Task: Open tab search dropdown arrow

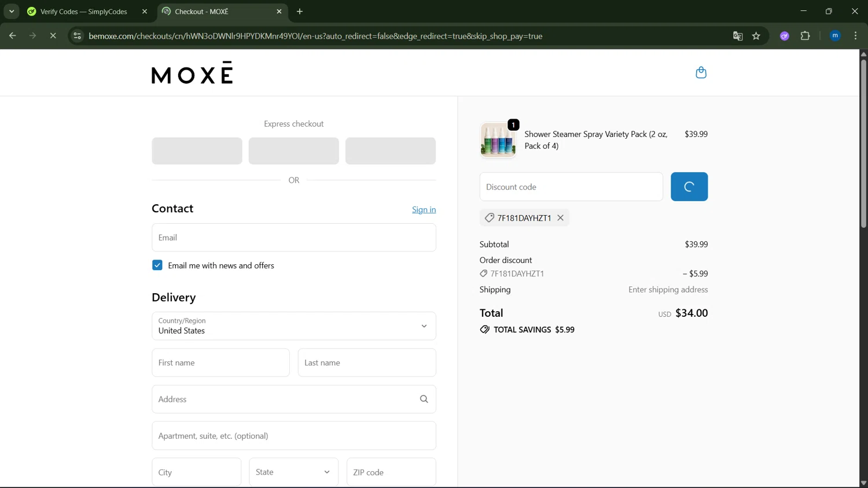Action: (12, 12)
